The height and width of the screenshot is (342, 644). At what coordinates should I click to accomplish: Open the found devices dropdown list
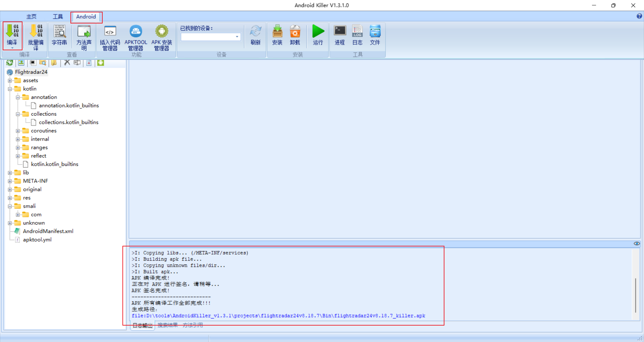click(x=237, y=37)
